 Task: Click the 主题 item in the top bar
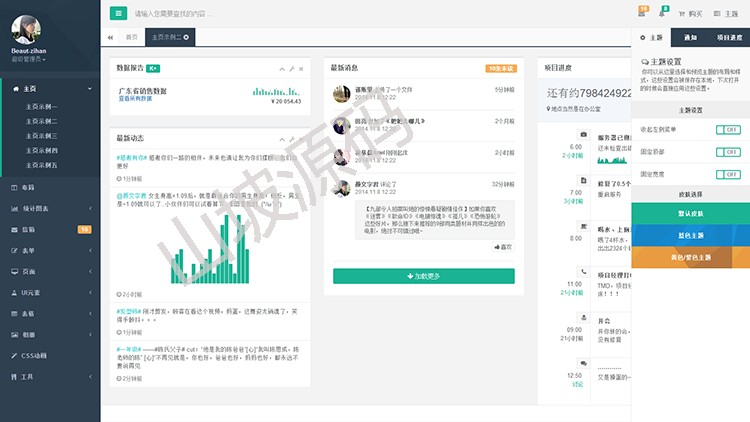pyautogui.click(x=726, y=14)
